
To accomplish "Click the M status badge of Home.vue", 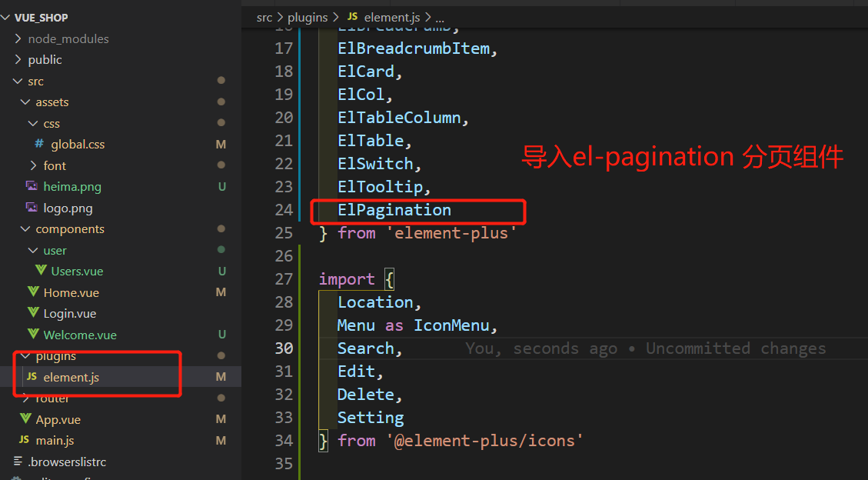I will 221,292.
